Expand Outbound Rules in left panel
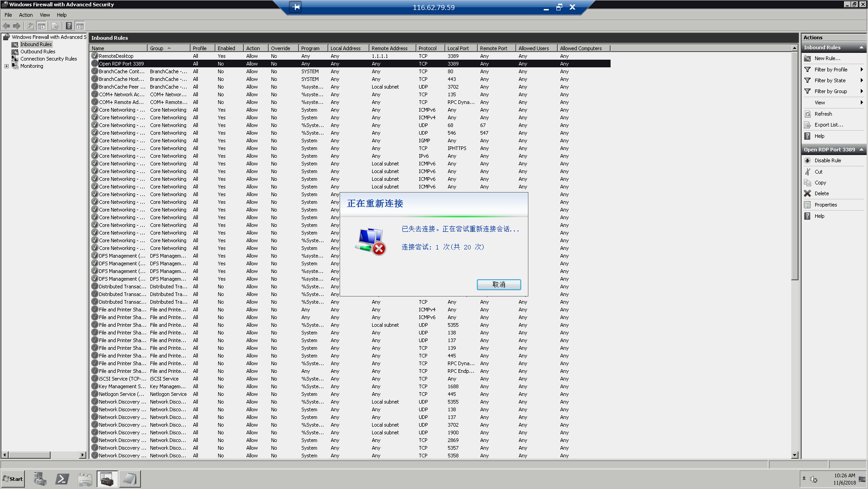This screenshot has height=489, width=868. (x=38, y=51)
